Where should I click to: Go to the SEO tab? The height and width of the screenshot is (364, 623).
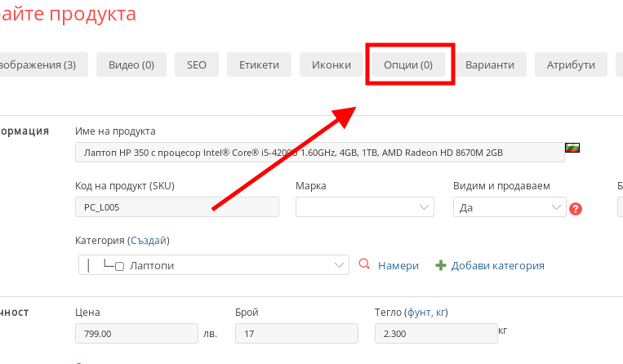pos(197,64)
